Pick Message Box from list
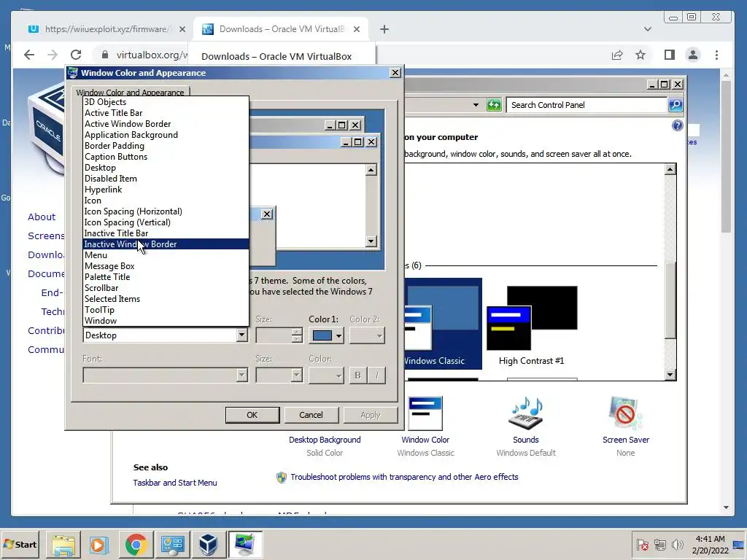Viewport: 747px width, 560px height. click(166, 266)
